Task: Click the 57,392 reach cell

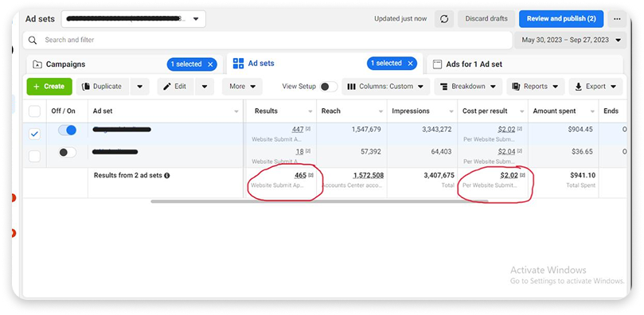Action: 370,152
